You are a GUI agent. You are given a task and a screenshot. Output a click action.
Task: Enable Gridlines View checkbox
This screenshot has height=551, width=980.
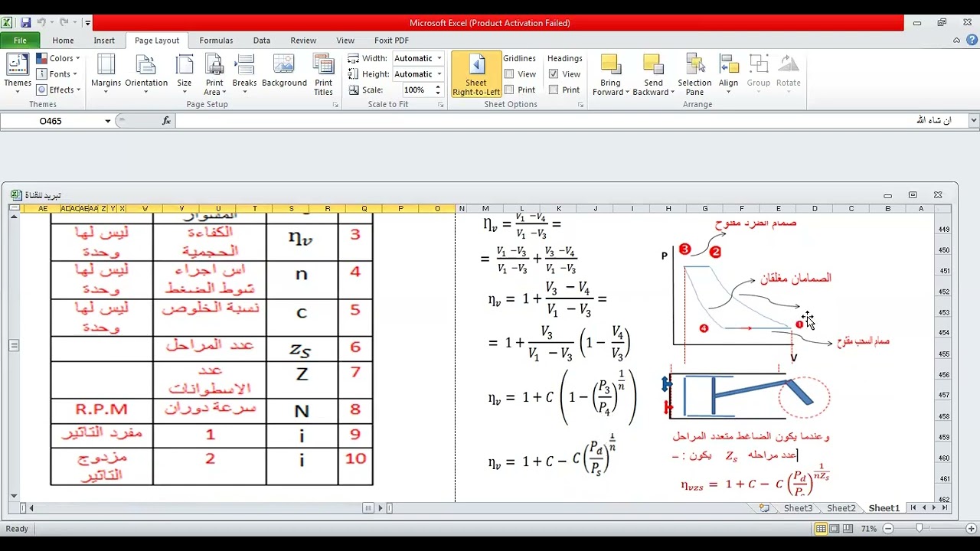coord(509,74)
